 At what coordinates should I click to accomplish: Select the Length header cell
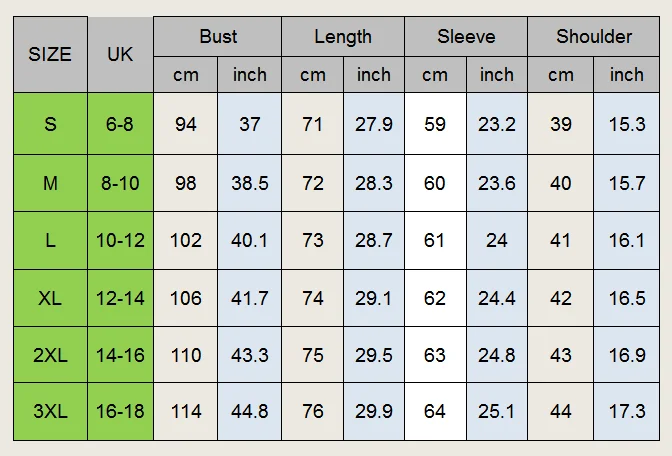(343, 37)
